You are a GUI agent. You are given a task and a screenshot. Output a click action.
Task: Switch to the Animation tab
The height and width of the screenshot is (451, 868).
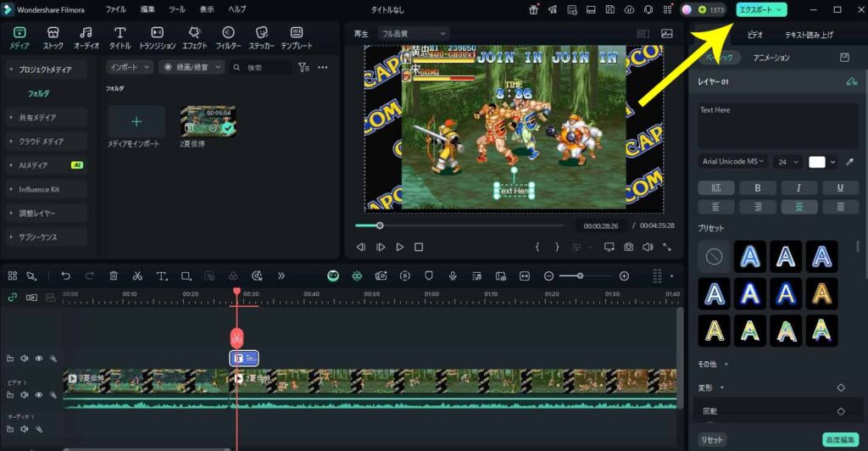click(771, 58)
